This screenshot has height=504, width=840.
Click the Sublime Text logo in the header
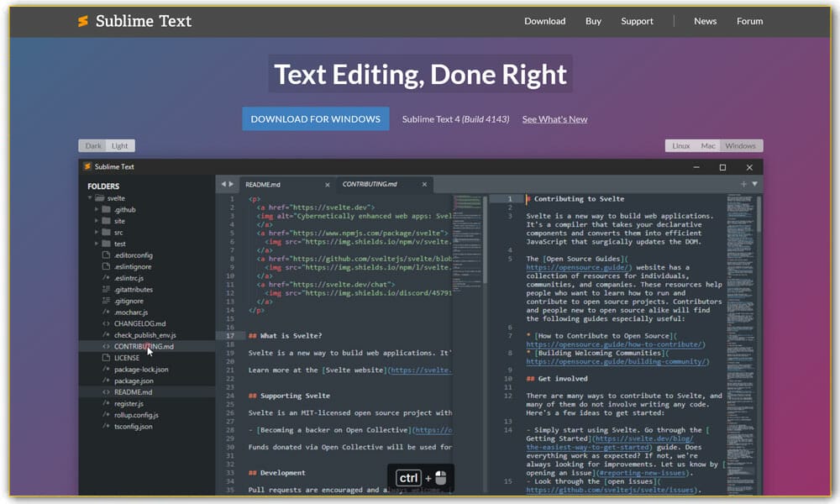point(83,21)
